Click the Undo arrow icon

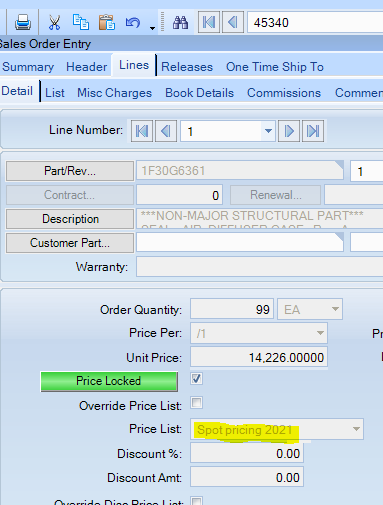[133, 22]
